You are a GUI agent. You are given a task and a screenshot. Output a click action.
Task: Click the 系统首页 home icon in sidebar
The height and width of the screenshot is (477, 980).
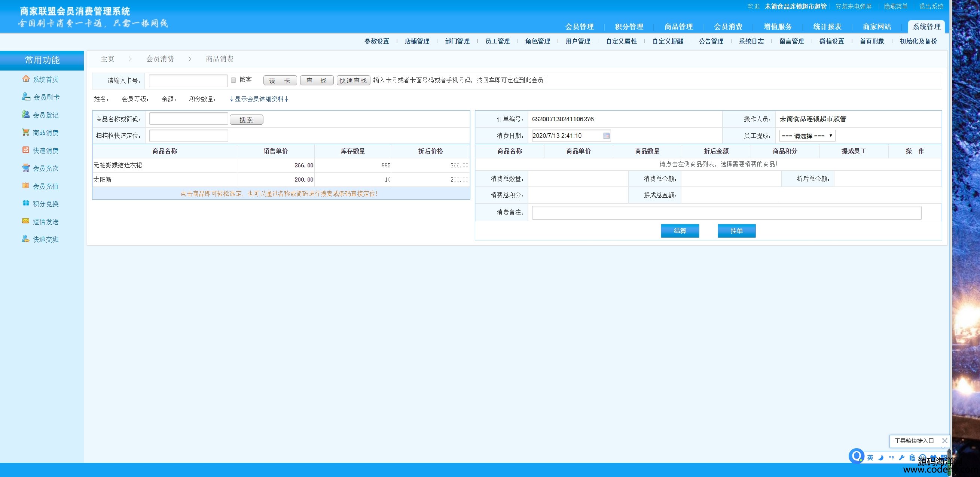coord(26,79)
